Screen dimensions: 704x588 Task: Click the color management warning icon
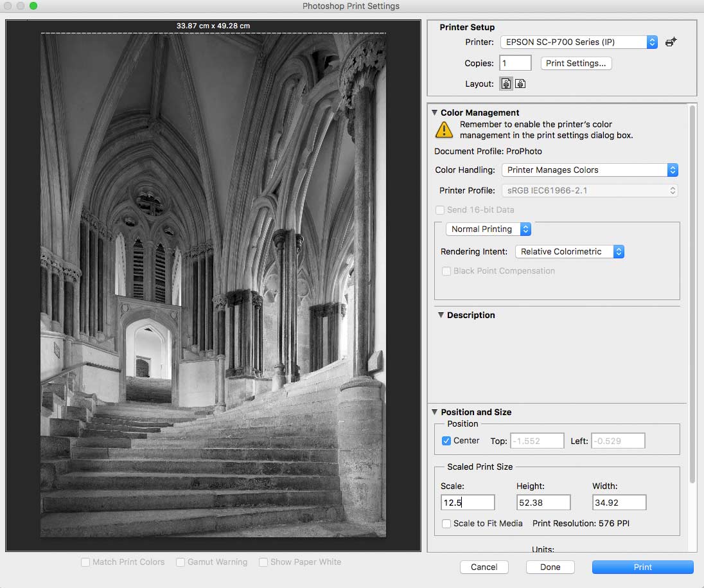click(444, 130)
